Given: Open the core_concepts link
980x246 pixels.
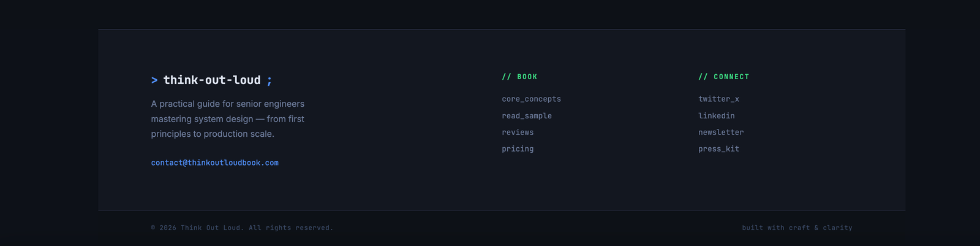Looking at the screenshot, I should [x=531, y=99].
